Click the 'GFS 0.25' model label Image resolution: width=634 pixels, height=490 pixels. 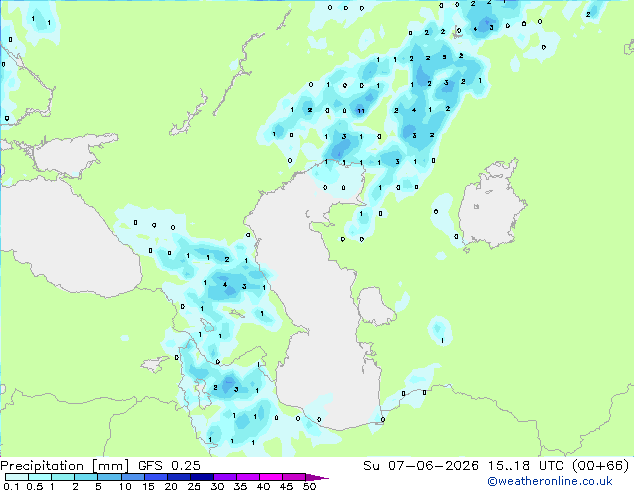click(x=169, y=466)
